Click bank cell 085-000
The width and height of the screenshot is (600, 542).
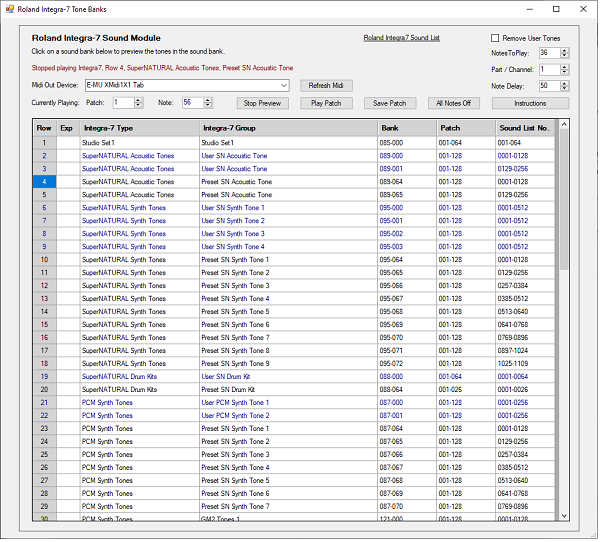coord(407,143)
